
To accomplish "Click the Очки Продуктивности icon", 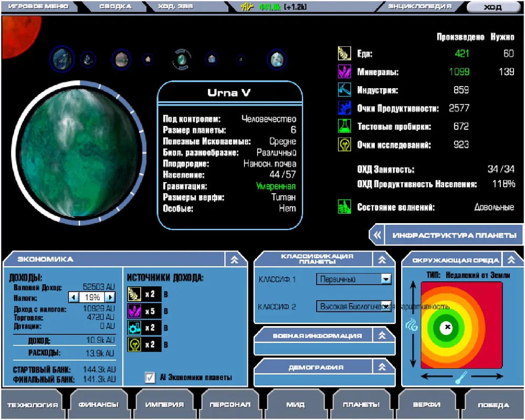I will (x=344, y=109).
